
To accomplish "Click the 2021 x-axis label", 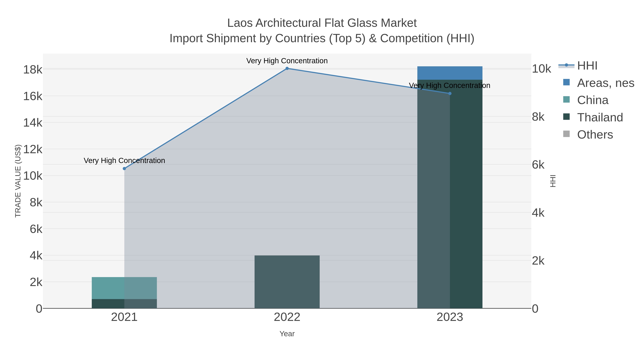I will point(124,317).
